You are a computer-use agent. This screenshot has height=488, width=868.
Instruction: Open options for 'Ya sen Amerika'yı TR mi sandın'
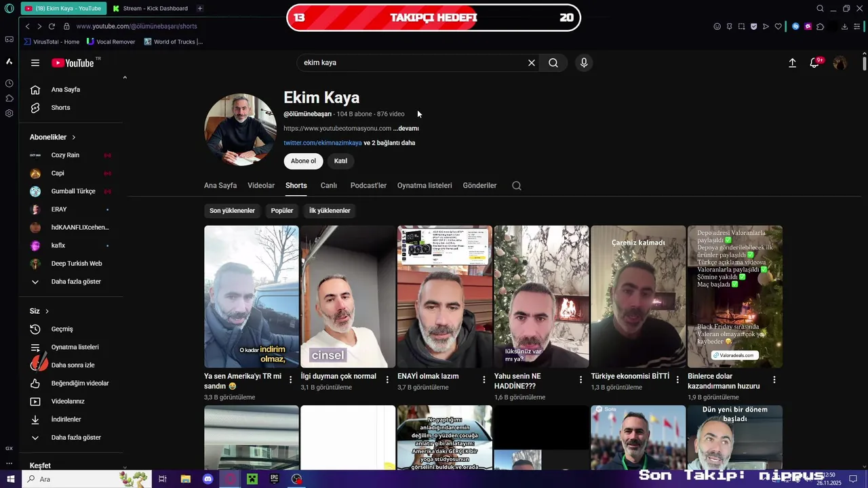(x=291, y=380)
